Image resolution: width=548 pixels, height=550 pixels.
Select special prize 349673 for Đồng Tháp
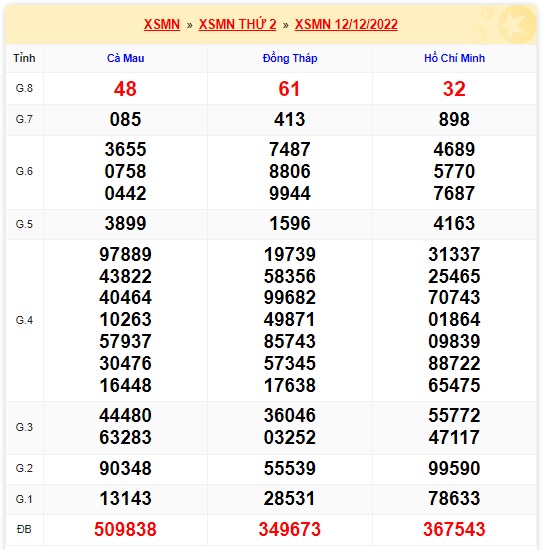point(290,529)
